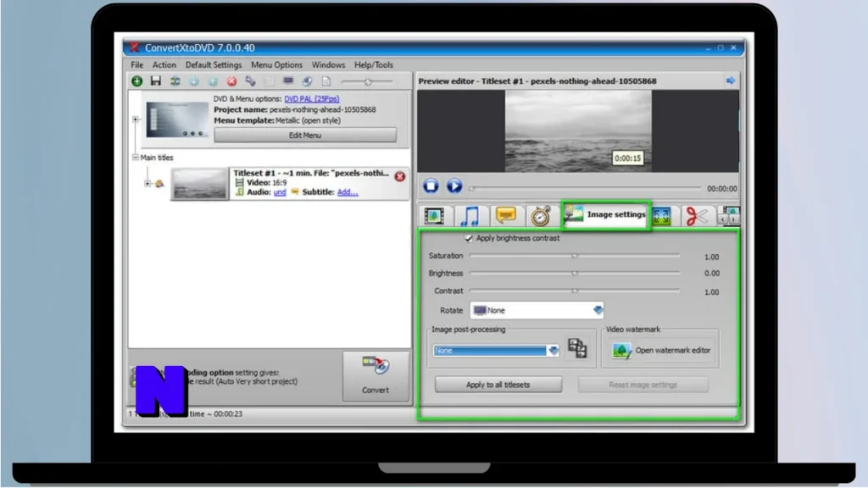Image resolution: width=868 pixels, height=488 pixels.
Task: Adjust the Contrast slider
Action: click(575, 291)
